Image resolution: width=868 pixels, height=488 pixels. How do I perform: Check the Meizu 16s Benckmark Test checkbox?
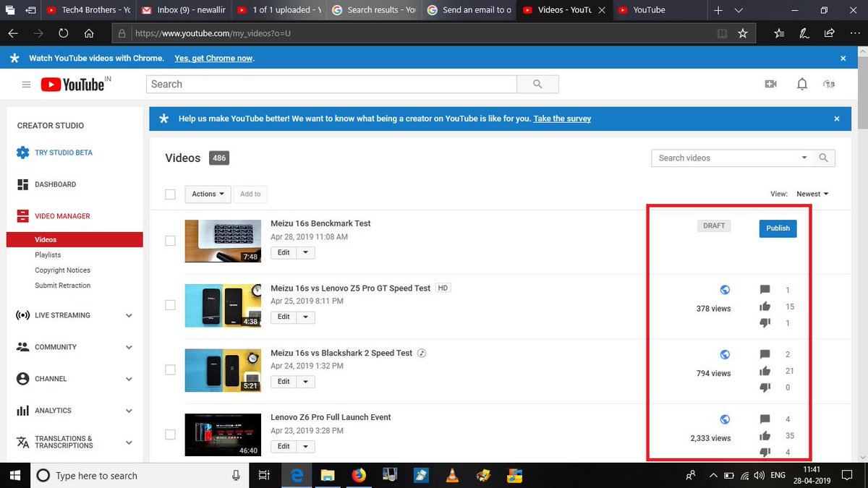point(170,241)
